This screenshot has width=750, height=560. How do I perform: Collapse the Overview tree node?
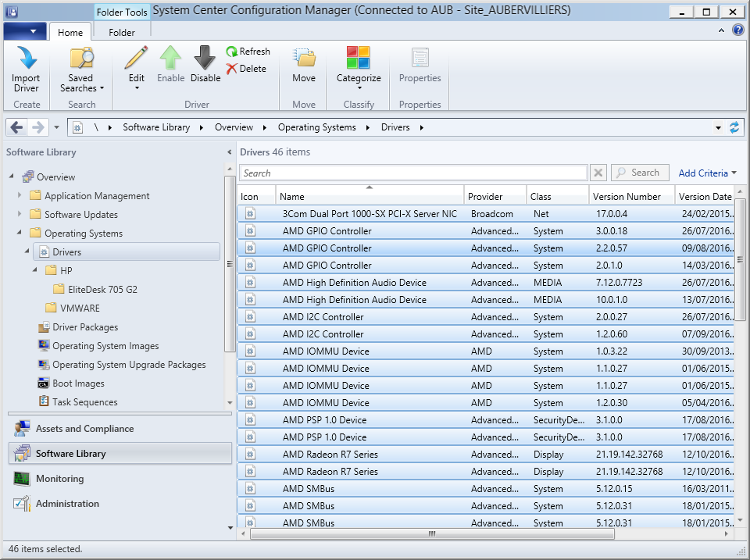click(x=12, y=176)
